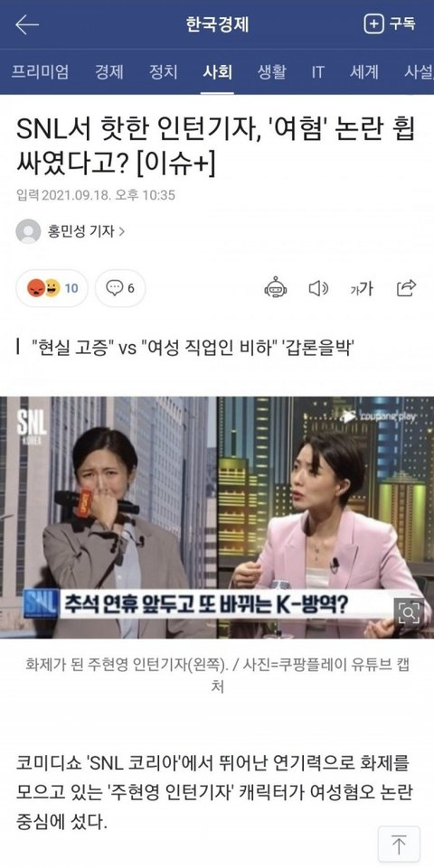Click the 구독 subscribe plus button
Viewport: 434px width, 868px height.
click(389, 23)
